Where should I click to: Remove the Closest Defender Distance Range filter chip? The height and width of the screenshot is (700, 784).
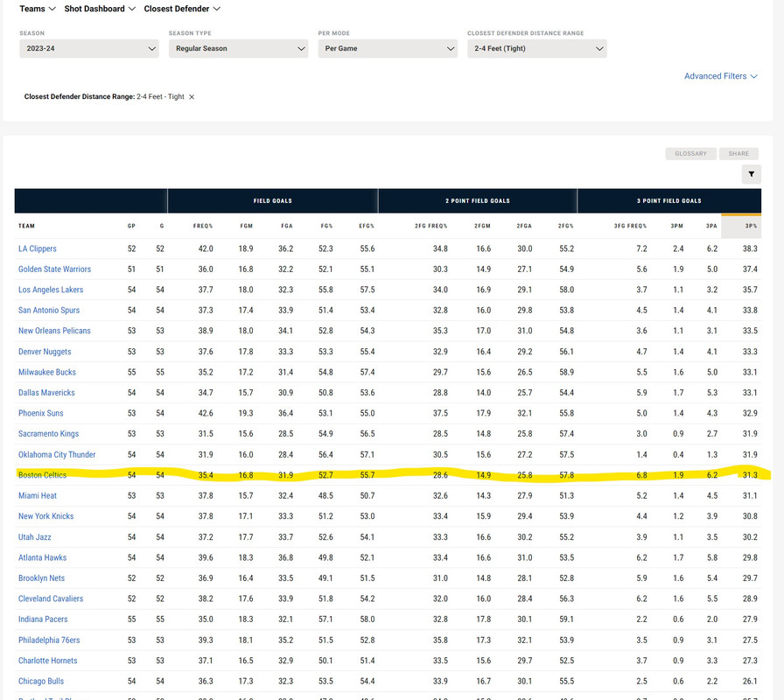tap(192, 97)
